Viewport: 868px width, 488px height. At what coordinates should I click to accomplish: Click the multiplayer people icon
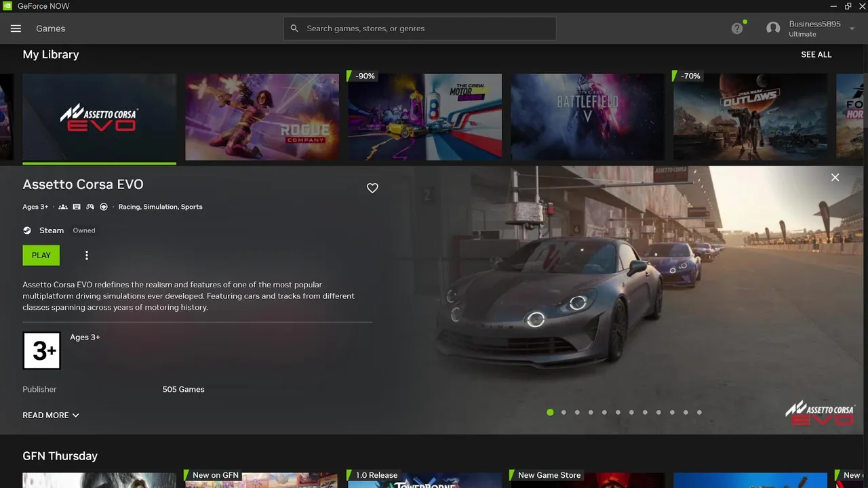point(63,207)
